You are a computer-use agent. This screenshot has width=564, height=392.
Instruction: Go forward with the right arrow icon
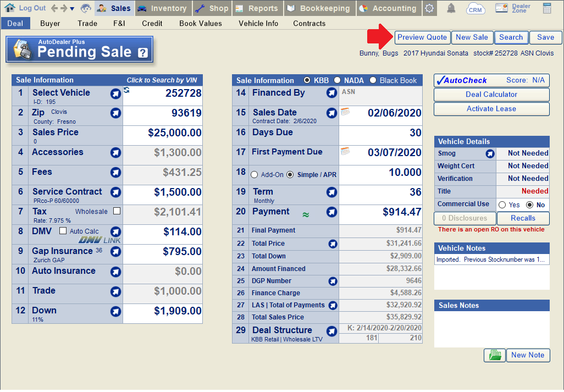point(64,8)
